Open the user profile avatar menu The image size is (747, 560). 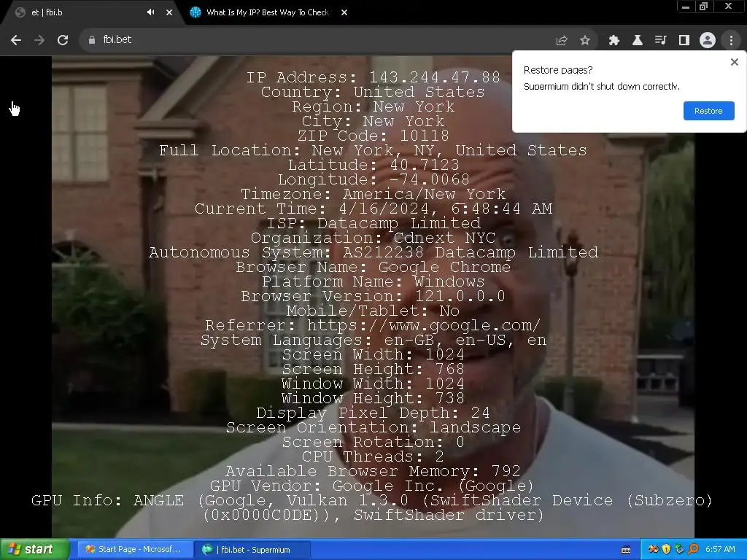[708, 41]
